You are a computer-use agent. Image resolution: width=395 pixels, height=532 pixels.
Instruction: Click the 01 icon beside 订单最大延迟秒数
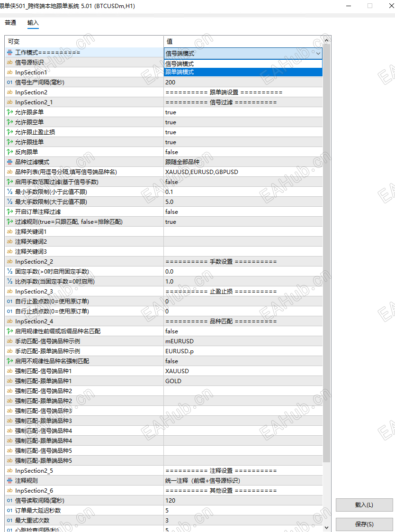(9, 510)
